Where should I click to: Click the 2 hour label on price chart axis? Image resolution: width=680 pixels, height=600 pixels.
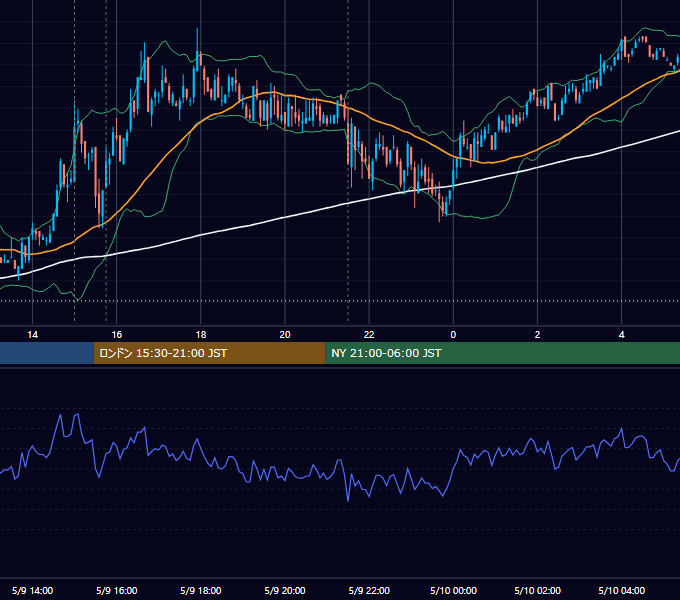(x=537, y=335)
